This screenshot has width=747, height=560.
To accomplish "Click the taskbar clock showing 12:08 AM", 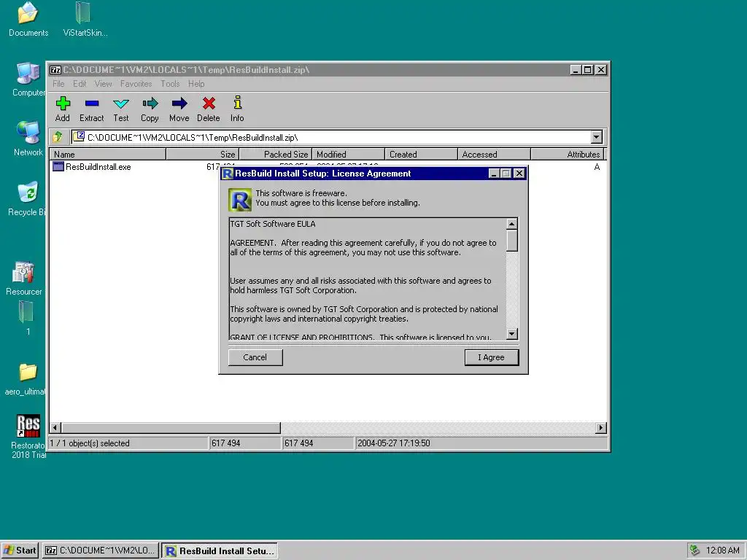I will (722, 550).
